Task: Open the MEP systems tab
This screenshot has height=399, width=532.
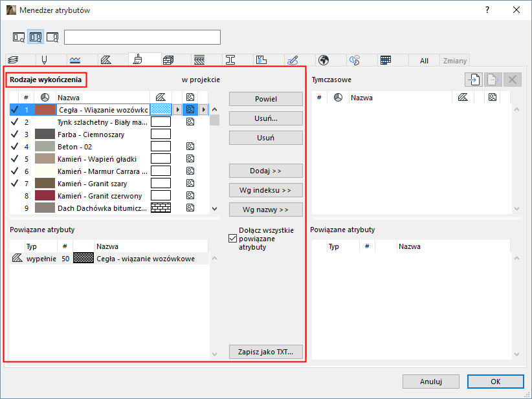Action: pos(293,60)
